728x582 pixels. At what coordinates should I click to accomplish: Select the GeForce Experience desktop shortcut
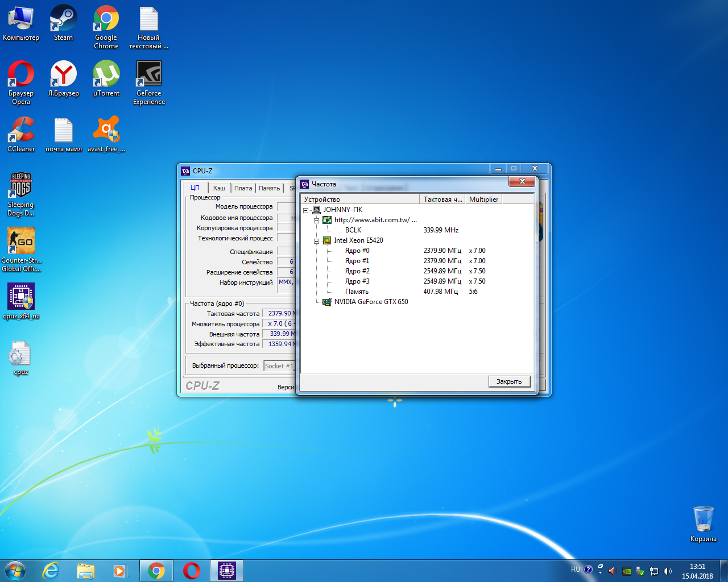point(149,83)
